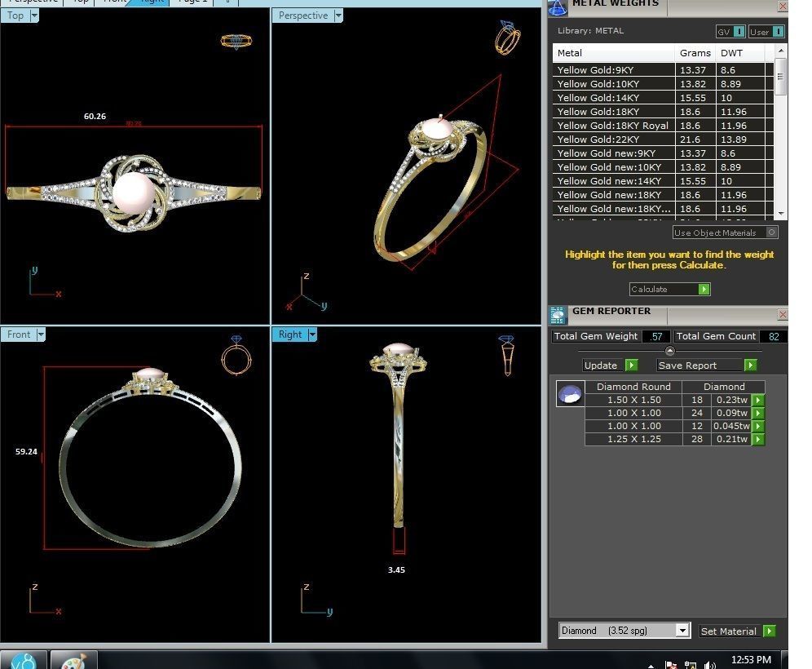Click the Right viewport label
The width and height of the screenshot is (812, 669).
290,334
